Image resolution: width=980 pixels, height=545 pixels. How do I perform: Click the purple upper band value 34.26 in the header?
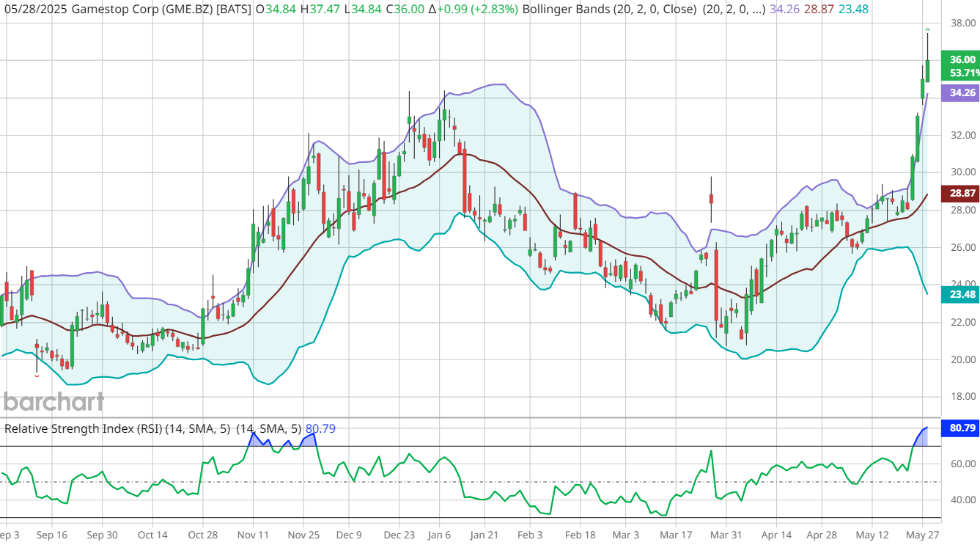pyautogui.click(x=784, y=10)
